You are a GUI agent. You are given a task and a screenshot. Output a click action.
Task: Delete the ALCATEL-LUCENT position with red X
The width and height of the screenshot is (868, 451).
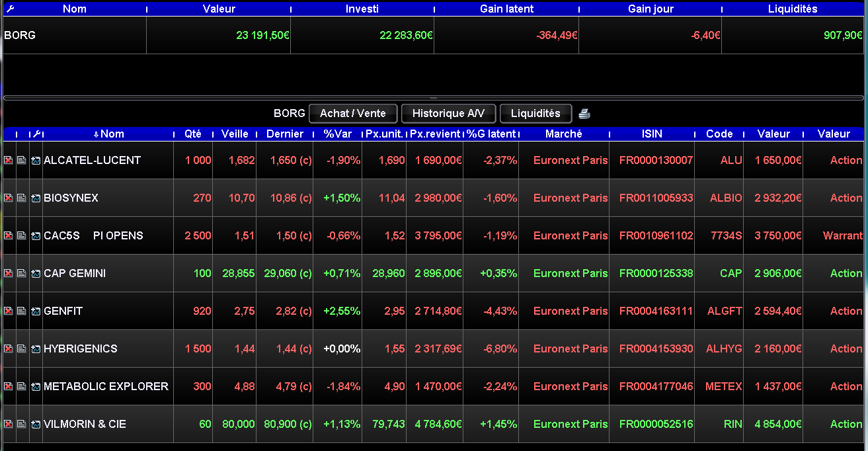point(9,160)
